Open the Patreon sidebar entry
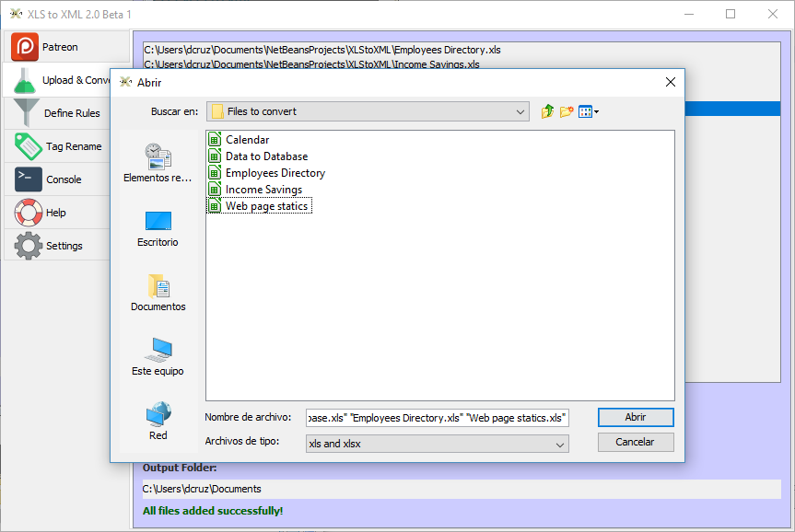 pyautogui.click(x=66, y=47)
